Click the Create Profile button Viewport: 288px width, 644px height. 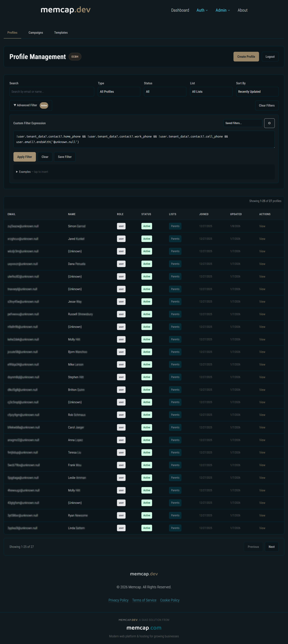point(246,57)
